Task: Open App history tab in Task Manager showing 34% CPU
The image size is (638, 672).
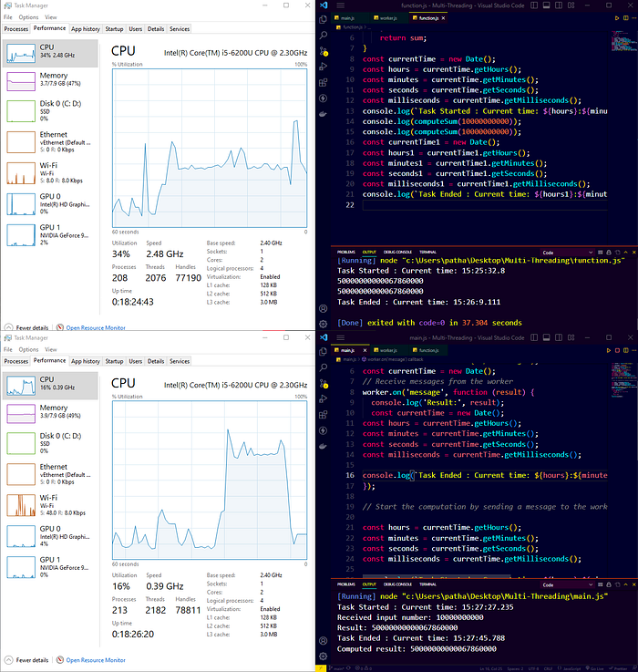Action: [86, 28]
